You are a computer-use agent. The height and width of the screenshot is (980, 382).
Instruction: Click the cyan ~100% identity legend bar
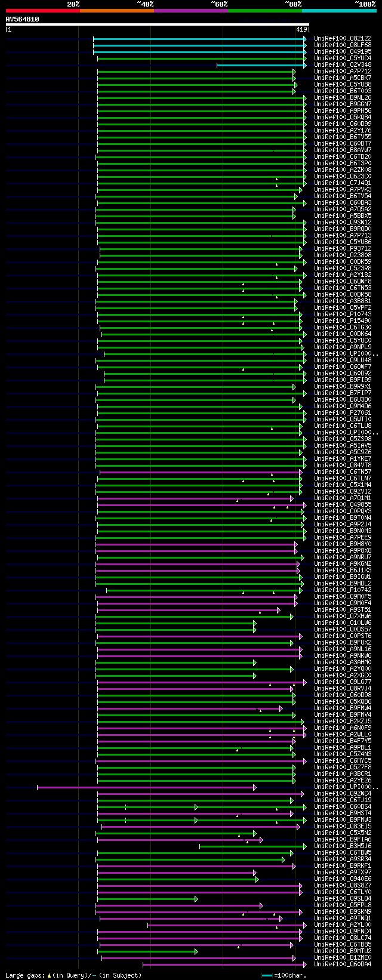(x=338, y=10)
